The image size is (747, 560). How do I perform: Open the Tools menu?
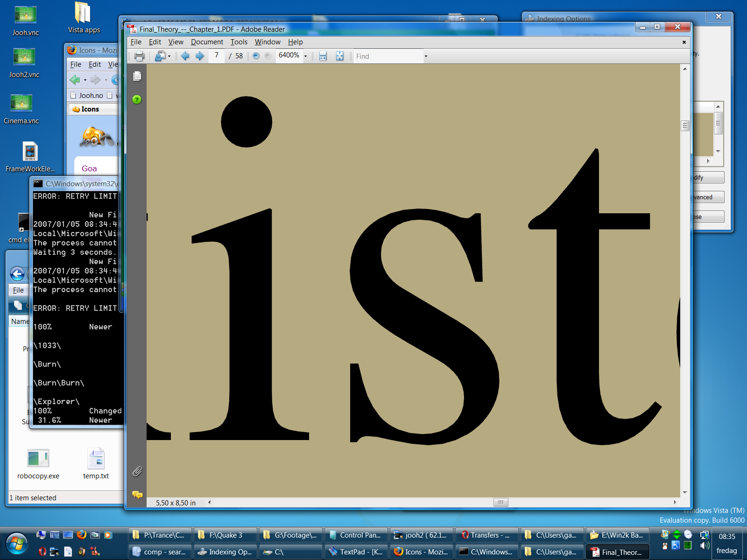click(239, 42)
